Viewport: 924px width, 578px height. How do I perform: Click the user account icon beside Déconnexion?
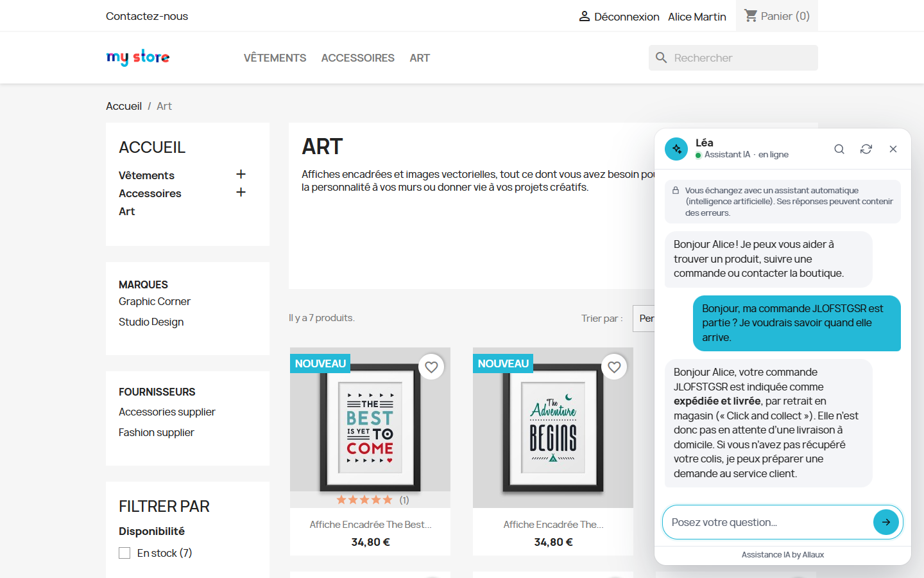click(585, 16)
